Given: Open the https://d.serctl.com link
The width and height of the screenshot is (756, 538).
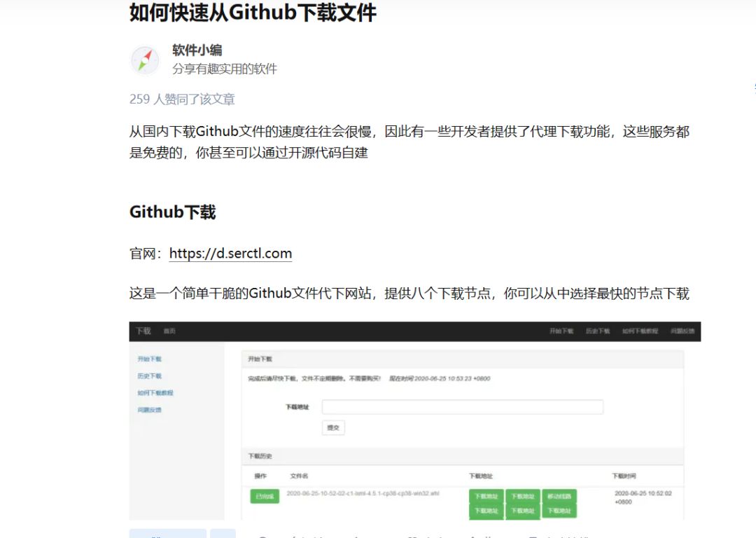Looking at the screenshot, I should click(230, 254).
